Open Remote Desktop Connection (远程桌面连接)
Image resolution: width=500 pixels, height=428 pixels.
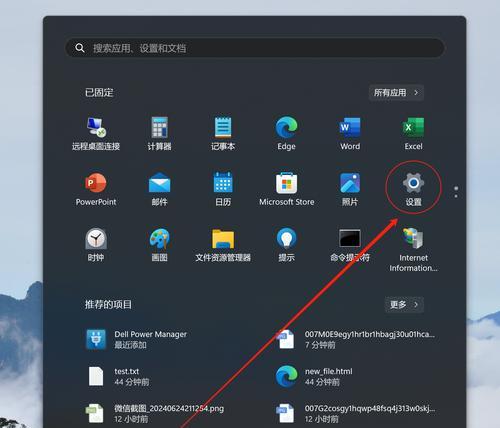point(96,133)
